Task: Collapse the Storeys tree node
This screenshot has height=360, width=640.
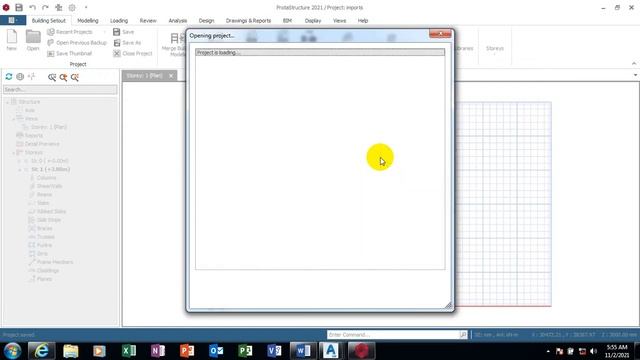Action: tap(13, 153)
